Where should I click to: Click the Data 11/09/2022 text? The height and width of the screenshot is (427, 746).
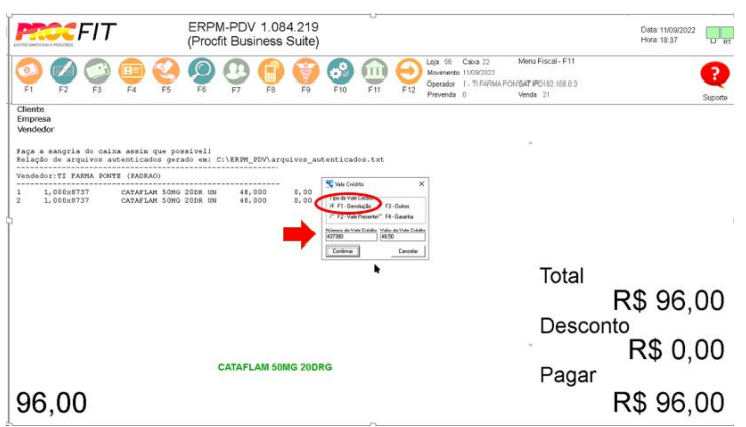[667, 30]
